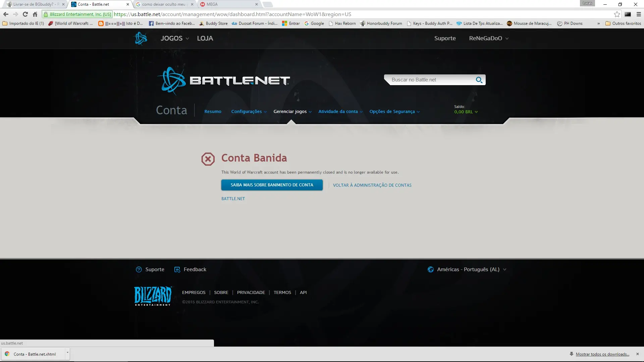644x362 pixels.
Task: Open the Mousse de Maracuj... bookmark
Action: tap(529, 23)
